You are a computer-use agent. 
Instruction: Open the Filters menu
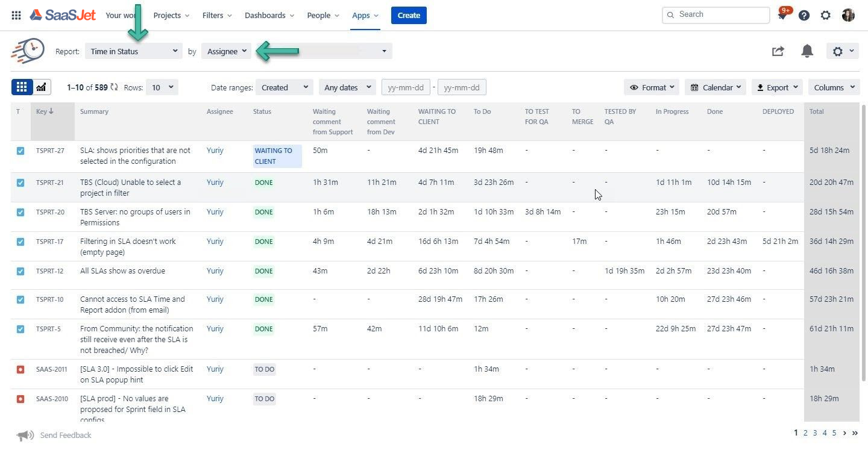217,16
